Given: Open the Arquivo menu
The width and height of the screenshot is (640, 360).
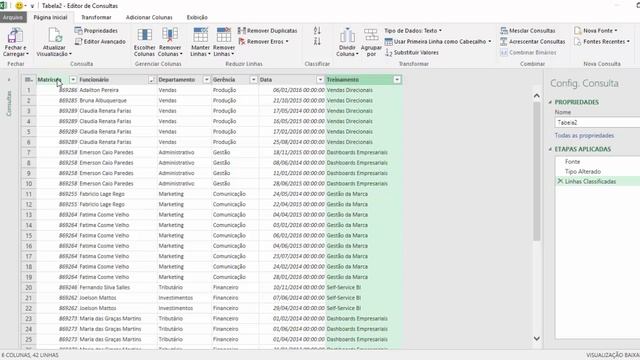Looking at the screenshot, I should tap(13, 18).
